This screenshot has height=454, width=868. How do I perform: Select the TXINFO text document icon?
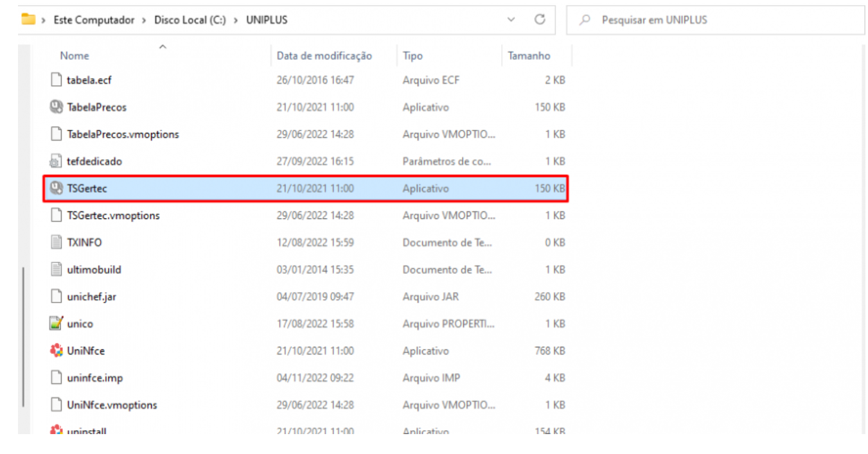57,243
